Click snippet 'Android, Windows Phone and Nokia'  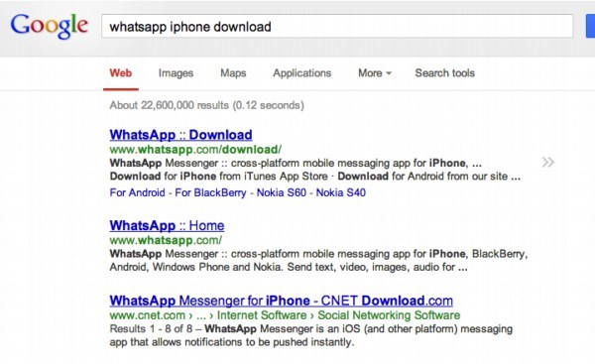(x=195, y=267)
